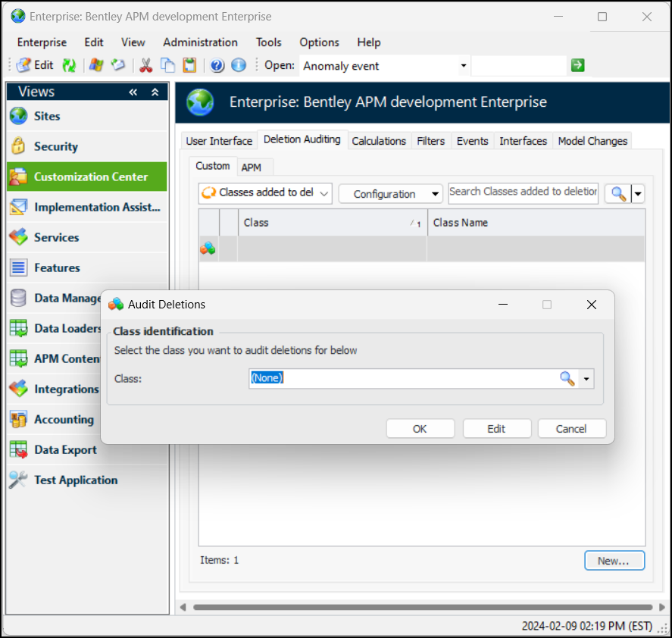Collapse the Views panel with double-left chevron
This screenshot has height=638, width=672.
tap(133, 92)
